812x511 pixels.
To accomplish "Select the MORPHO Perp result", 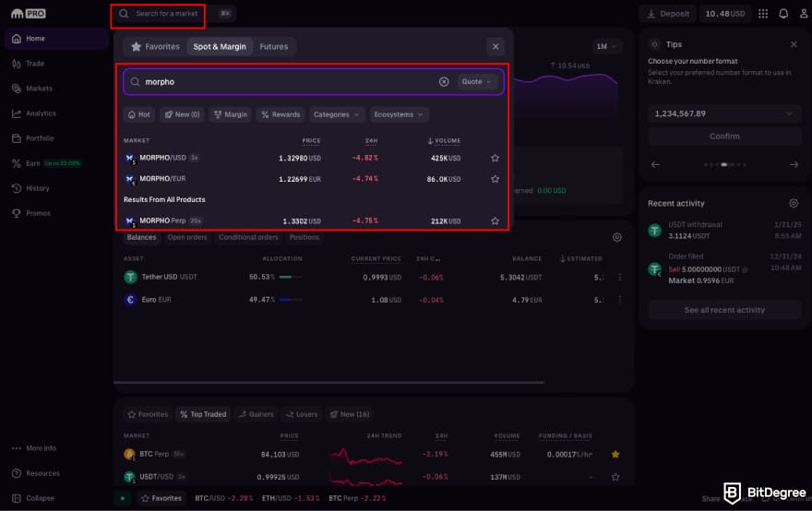I will point(312,221).
